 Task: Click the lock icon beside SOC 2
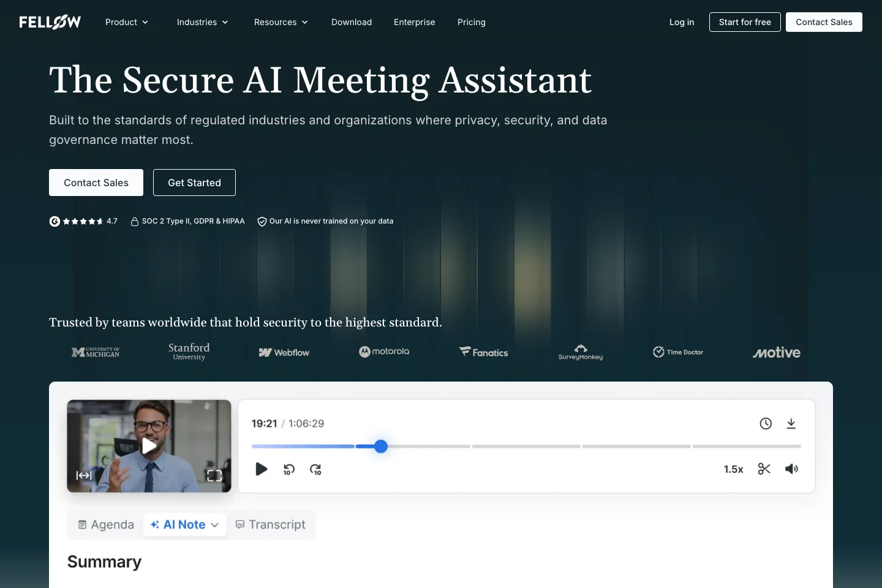coord(135,221)
